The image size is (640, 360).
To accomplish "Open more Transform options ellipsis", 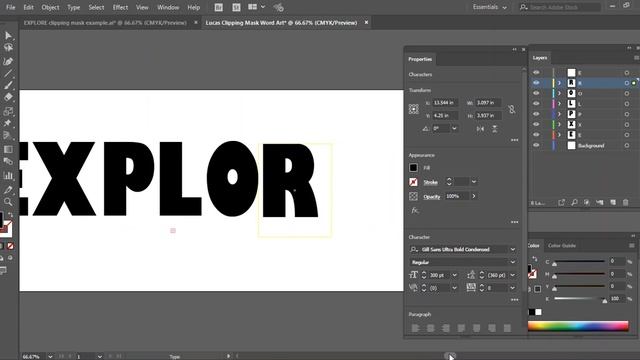I will click(514, 140).
